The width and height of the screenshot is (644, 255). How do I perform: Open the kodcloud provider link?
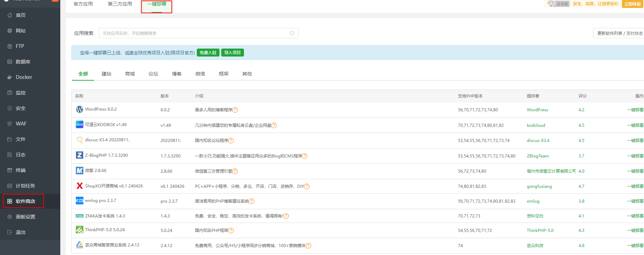[536, 125]
